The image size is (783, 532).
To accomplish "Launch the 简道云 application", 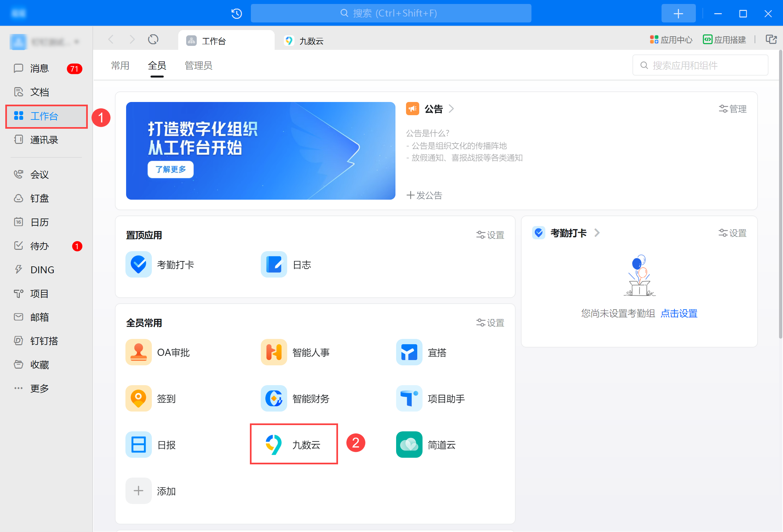I will point(409,445).
